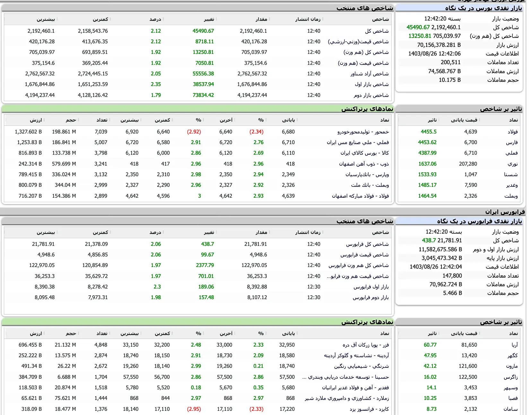Select the 2,158,543.76 lowest value
This screenshot has width=532, height=415.
click(93, 31)
